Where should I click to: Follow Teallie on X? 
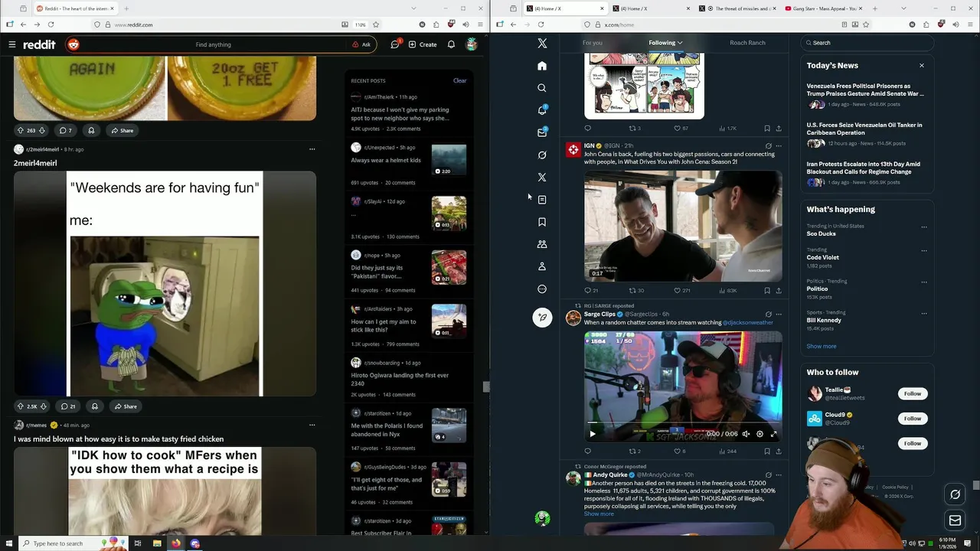pos(913,393)
